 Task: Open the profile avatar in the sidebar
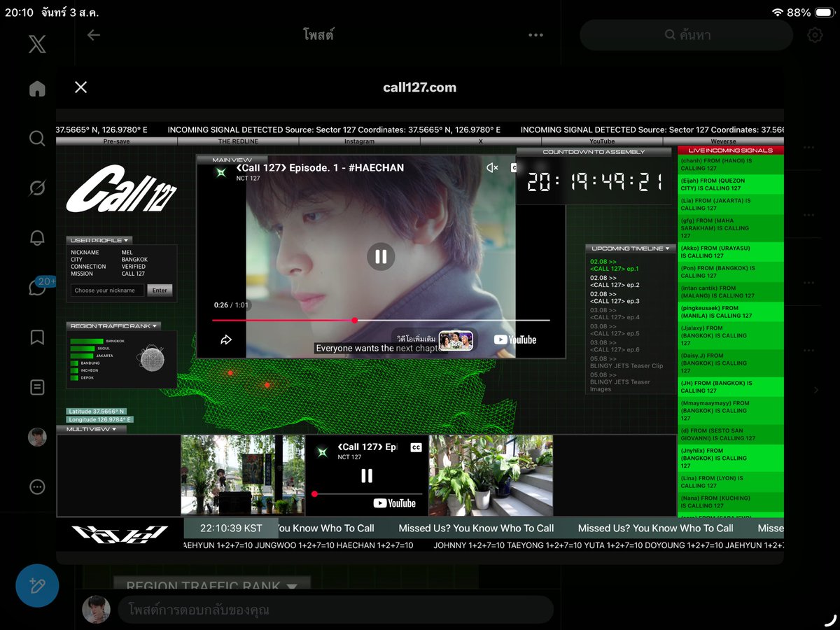click(x=37, y=437)
